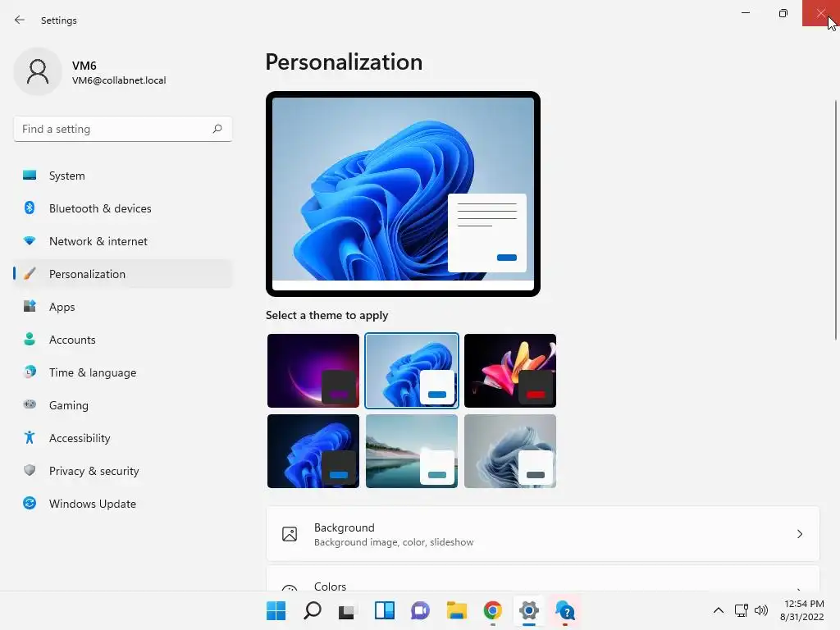
Task: Open the Windows Start button on taskbar
Action: click(276, 610)
